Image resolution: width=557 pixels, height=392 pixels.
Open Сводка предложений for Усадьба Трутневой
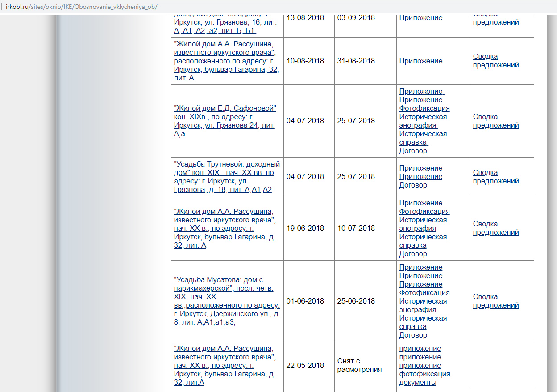tap(495, 177)
